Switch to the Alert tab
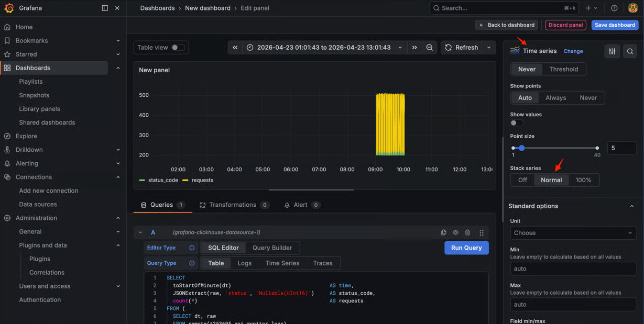644x324 pixels. pyautogui.click(x=302, y=205)
